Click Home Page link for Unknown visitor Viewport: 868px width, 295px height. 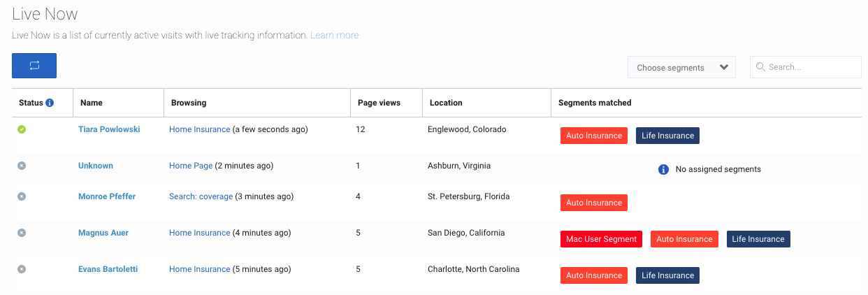[191, 166]
